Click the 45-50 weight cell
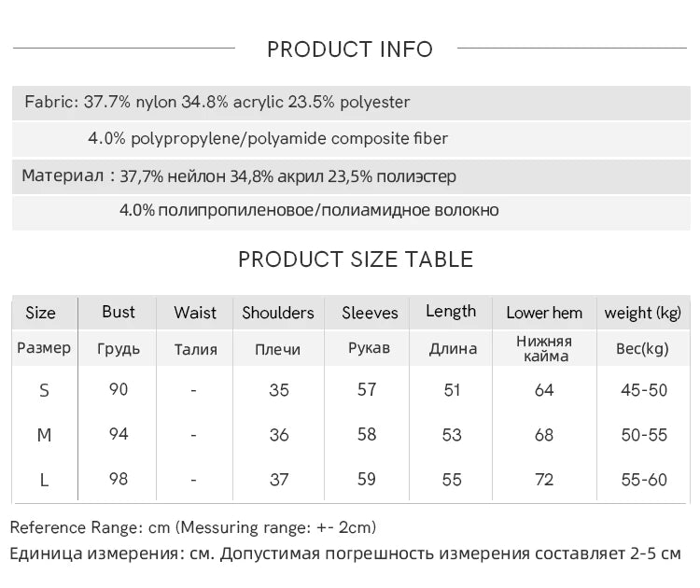This screenshot has height=588, width=700. [x=644, y=390]
